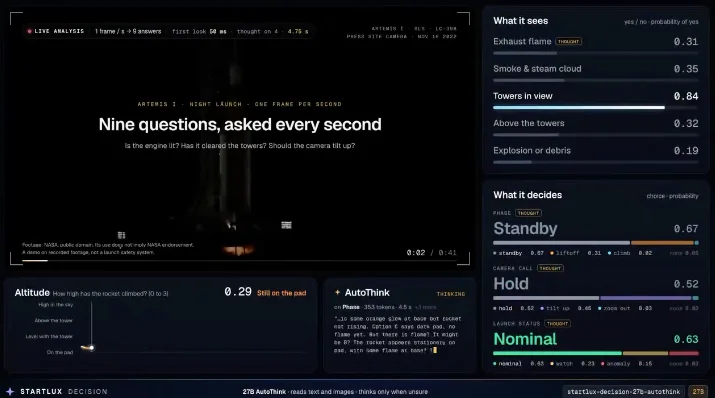Click the 0.84 Towers in view value
The image size is (715, 398).
pyautogui.click(x=686, y=96)
